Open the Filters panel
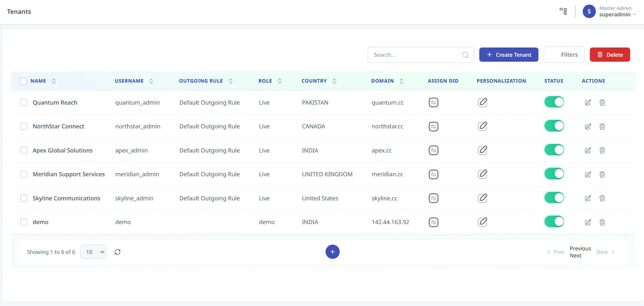The width and height of the screenshot is (644, 306). coord(564,55)
